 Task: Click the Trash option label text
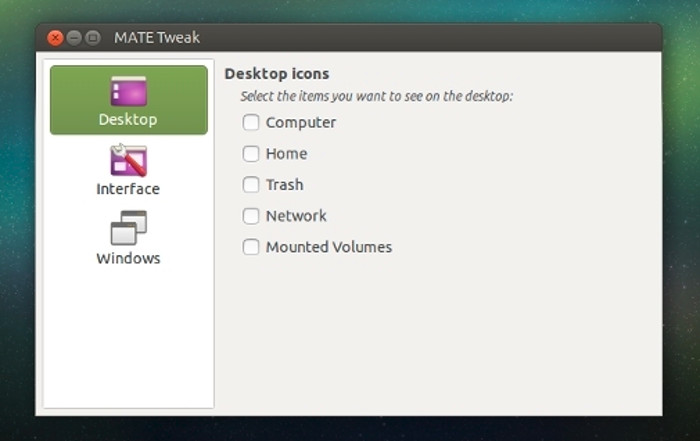[x=285, y=185]
